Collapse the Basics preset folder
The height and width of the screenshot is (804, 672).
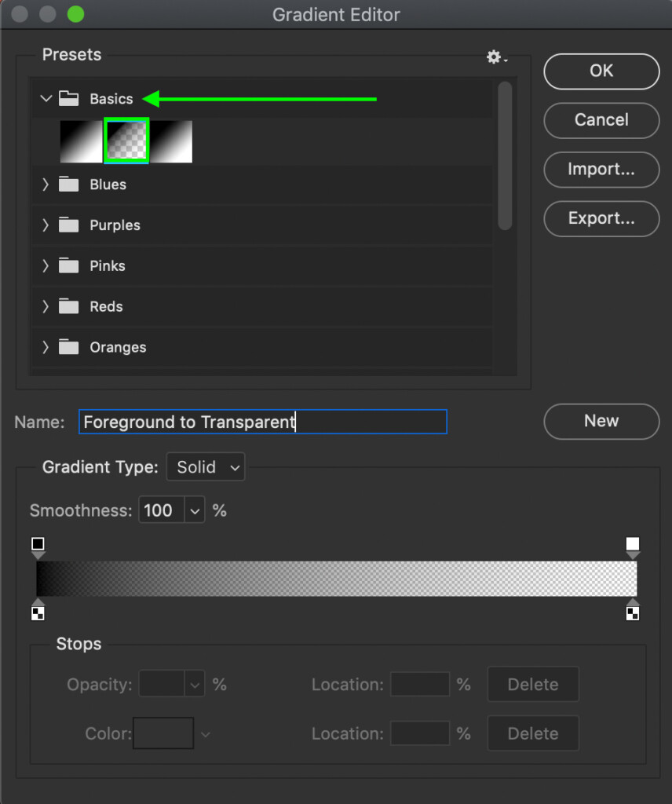tap(46, 99)
